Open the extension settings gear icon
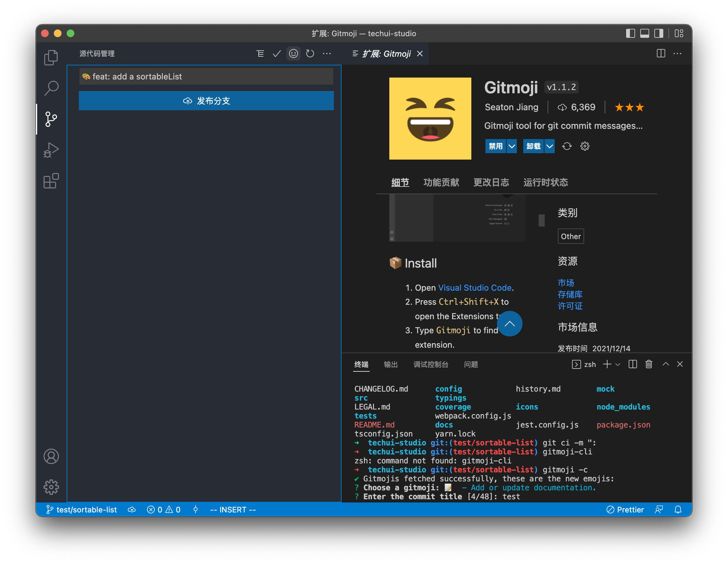This screenshot has height=564, width=728. coord(585,146)
